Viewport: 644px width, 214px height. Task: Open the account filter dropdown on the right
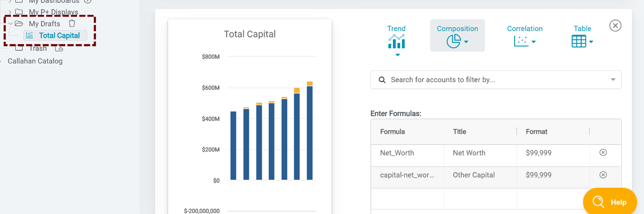pos(613,79)
